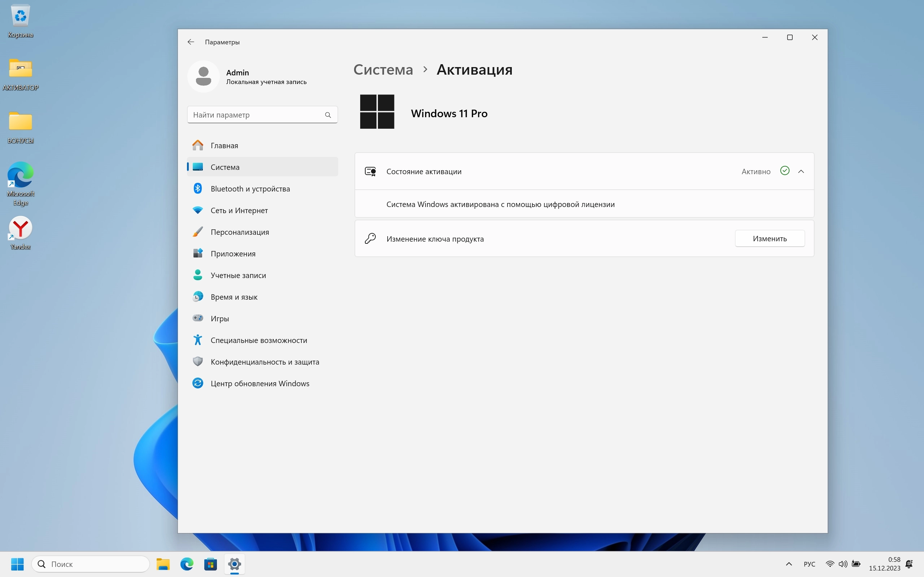
Task: Open Центр обновления Windows
Action: 260,383
